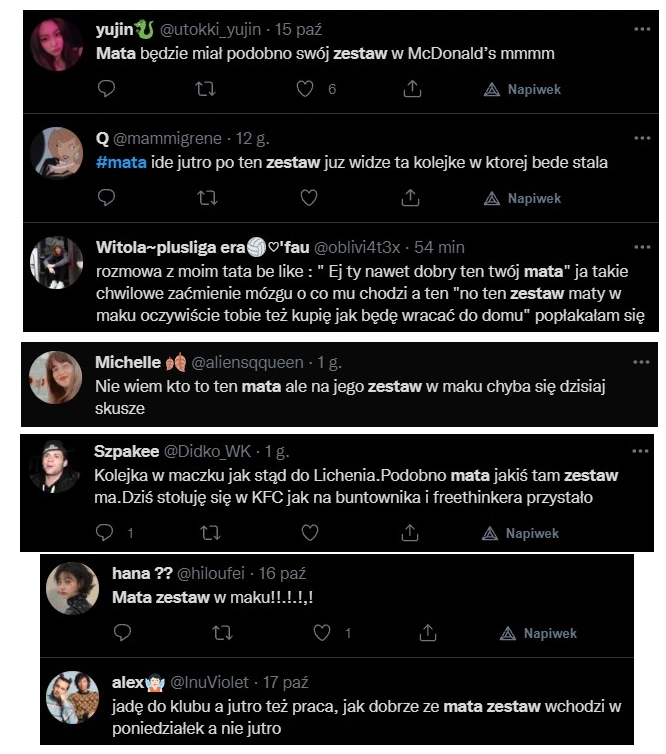The width and height of the screenshot is (666, 754).
Task: Like yujin's tweet about Mata's McDonald's set
Action: [305, 89]
